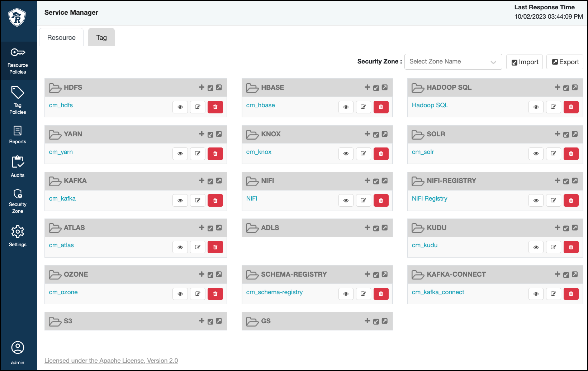
Task: Open the cm_atlas service link
Action: tap(61, 245)
